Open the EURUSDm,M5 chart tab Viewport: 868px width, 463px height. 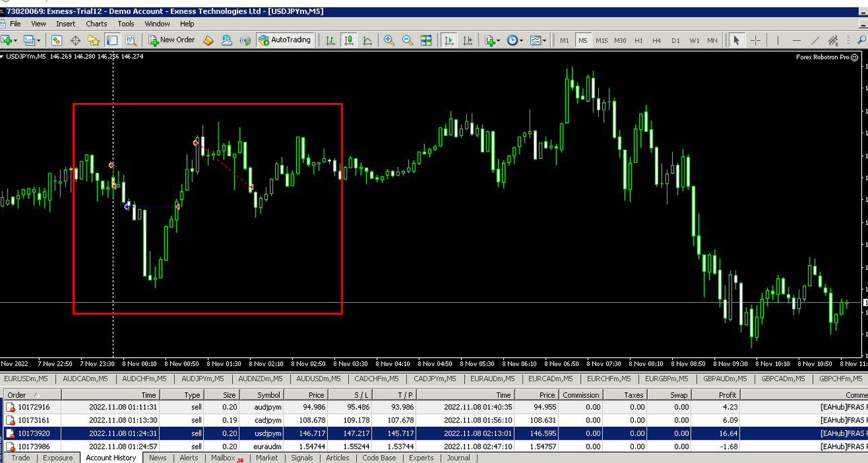click(26, 379)
